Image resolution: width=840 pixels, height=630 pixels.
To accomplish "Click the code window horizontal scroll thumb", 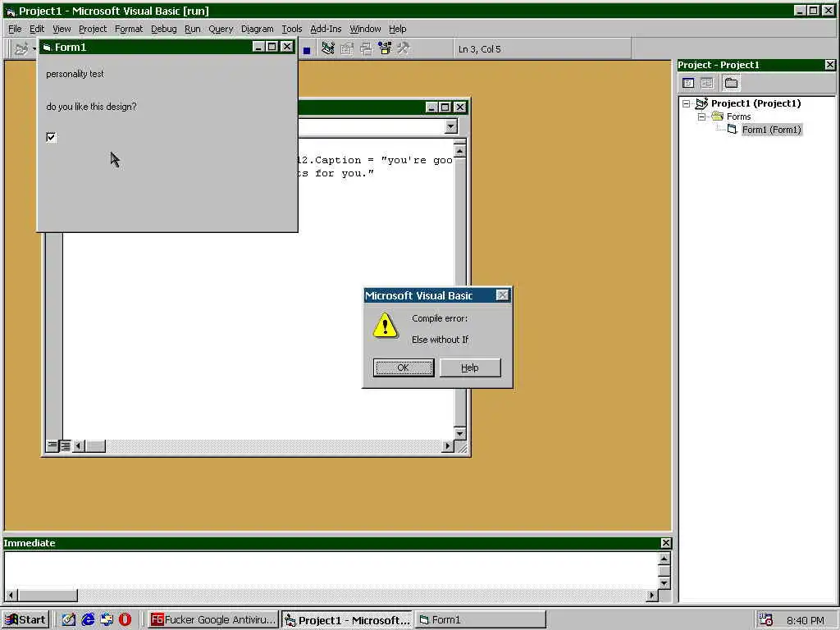I will point(95,445).
